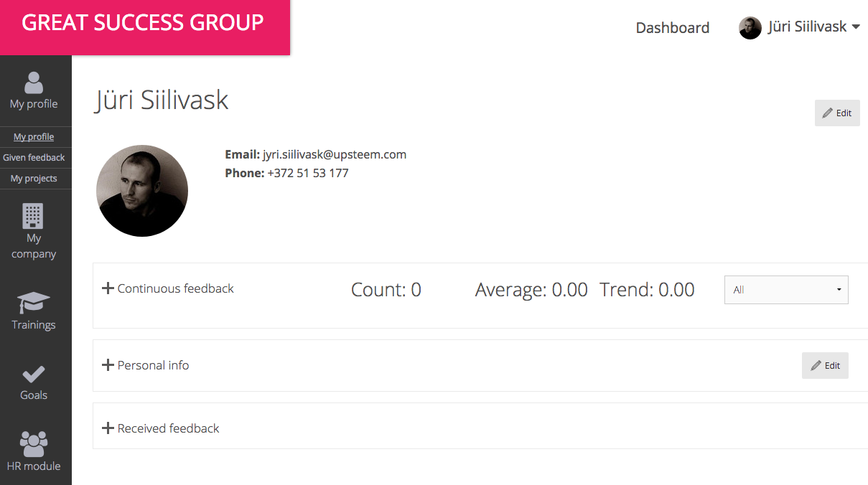Click the Average: 0.00 value
Viewport: 868px width, 485px height.
531,290
